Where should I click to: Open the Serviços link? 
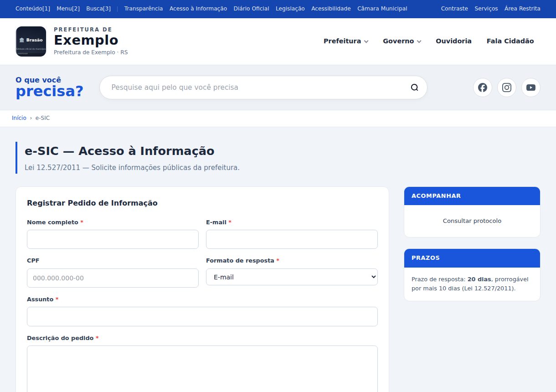pyautogui.click(x=486, y=9)
